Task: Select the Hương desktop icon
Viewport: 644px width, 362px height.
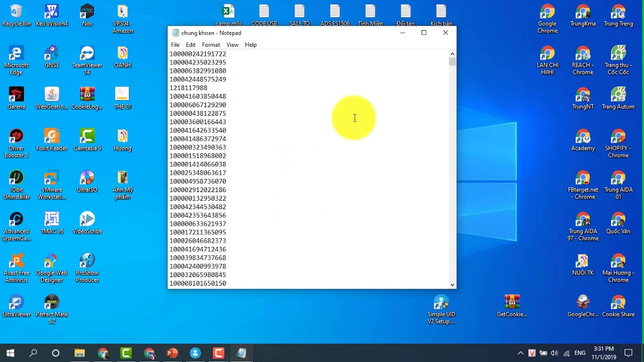Action: click(123, 140)
